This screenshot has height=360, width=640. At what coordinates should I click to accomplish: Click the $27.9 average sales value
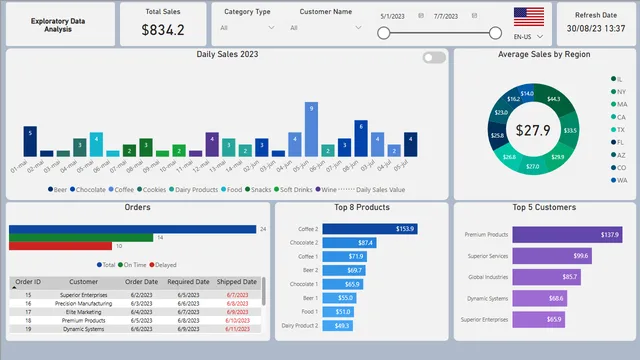tap(533, 130)
